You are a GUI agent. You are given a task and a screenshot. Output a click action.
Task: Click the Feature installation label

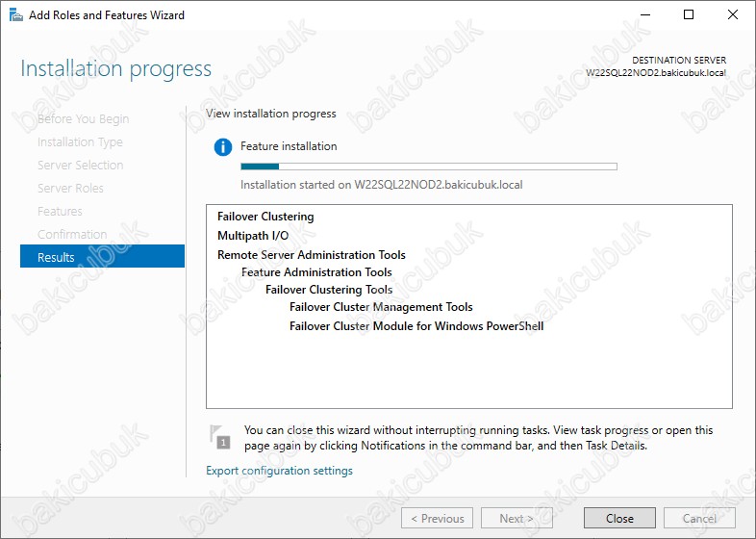click(x=289, y=146)
